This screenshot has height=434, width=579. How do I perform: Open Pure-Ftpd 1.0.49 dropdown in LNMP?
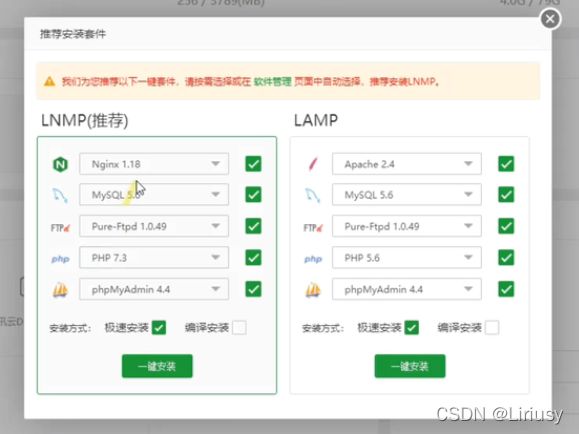click(x=154, y=226)
